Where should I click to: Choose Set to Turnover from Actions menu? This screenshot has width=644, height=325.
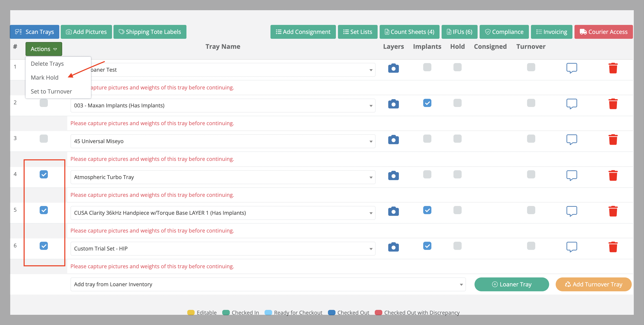[x=51, y=91]
